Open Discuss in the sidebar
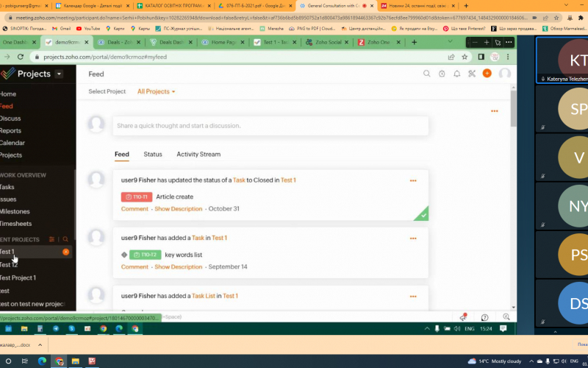Image resolution: width=588 pixels, height=368 pixels. click(10, 118)
